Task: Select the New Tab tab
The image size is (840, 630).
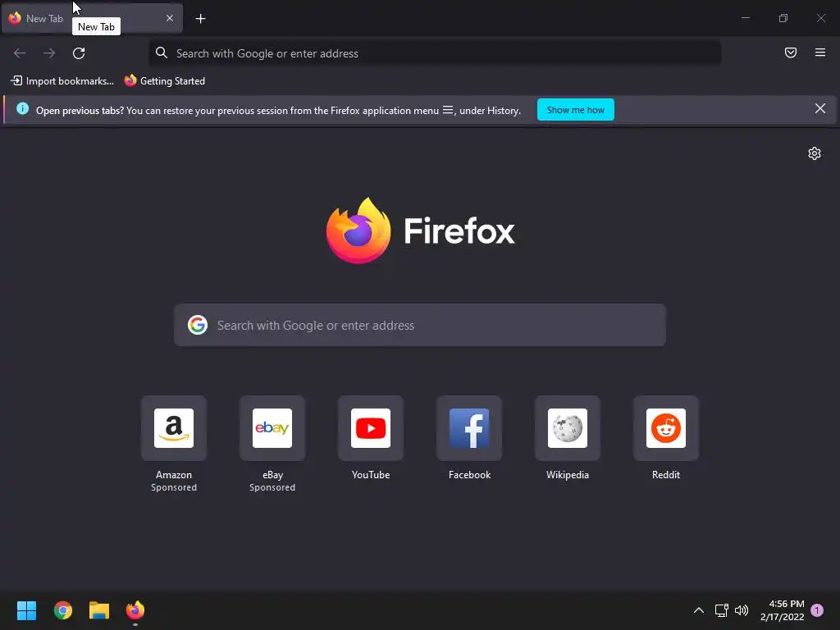Action: pyautogui.click(x=92, y=18)
